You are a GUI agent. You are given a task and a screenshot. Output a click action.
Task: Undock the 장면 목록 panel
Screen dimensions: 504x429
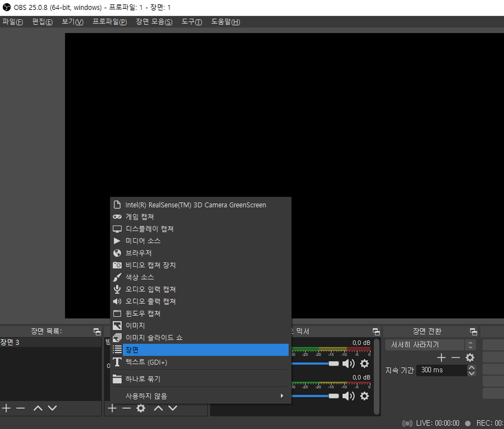click(x=97, y=332)
